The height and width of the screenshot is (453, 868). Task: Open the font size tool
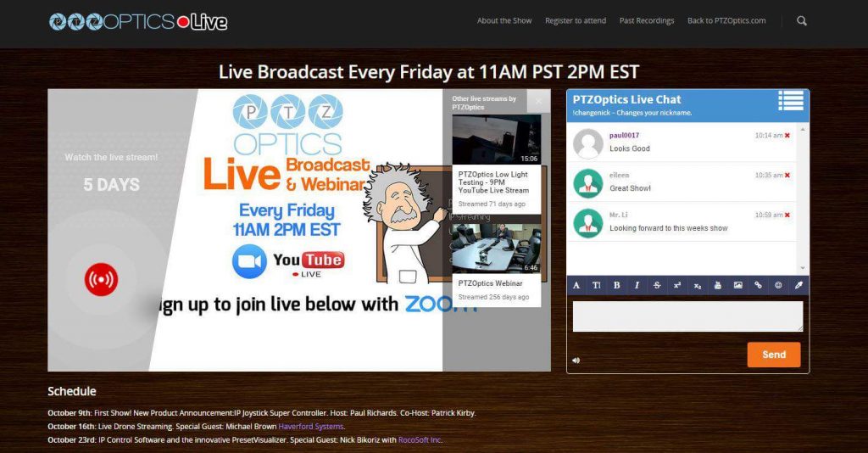(596, 285)
